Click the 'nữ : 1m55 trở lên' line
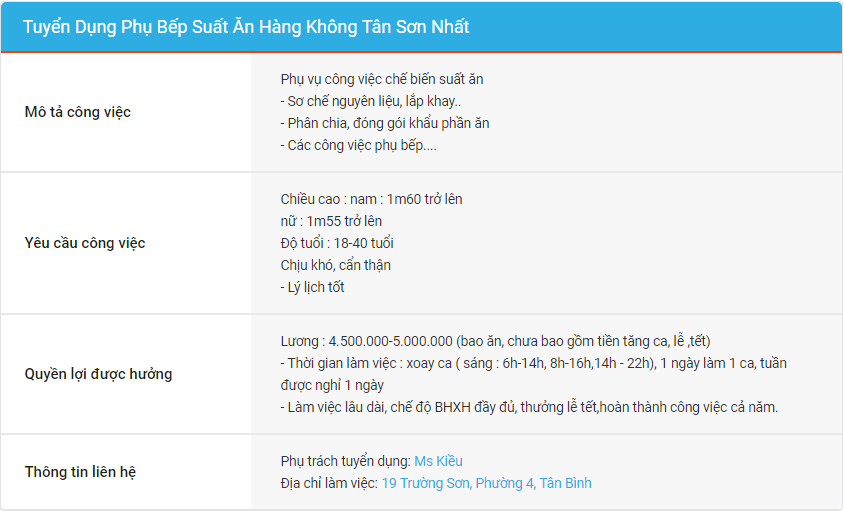The height and width of the screenshot is (511, 843). coord(331,221)
